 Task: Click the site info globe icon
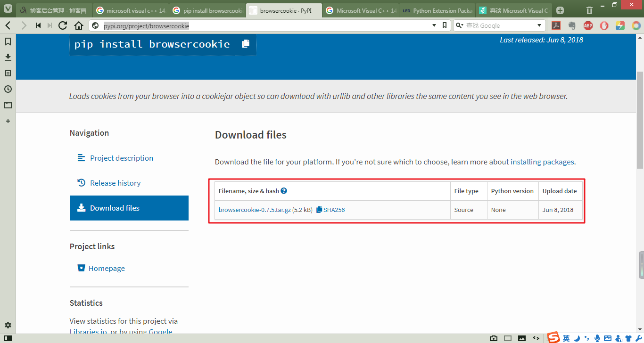tap(96, 26)
